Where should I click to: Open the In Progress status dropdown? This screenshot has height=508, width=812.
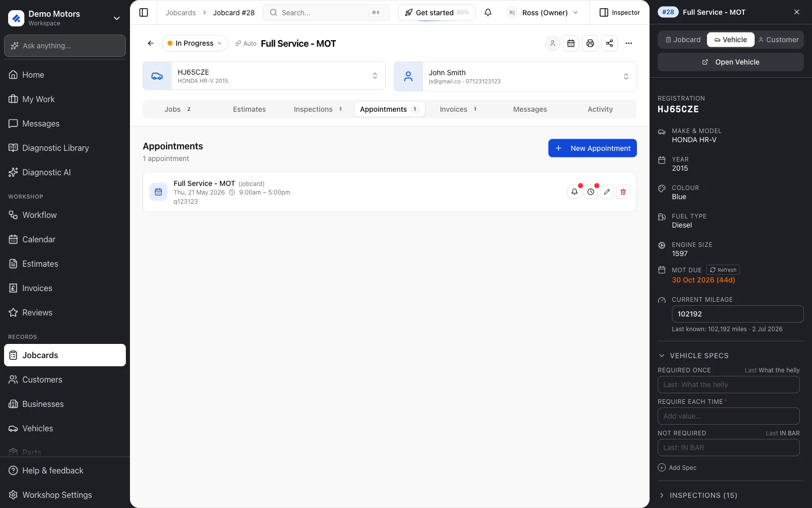195,43
